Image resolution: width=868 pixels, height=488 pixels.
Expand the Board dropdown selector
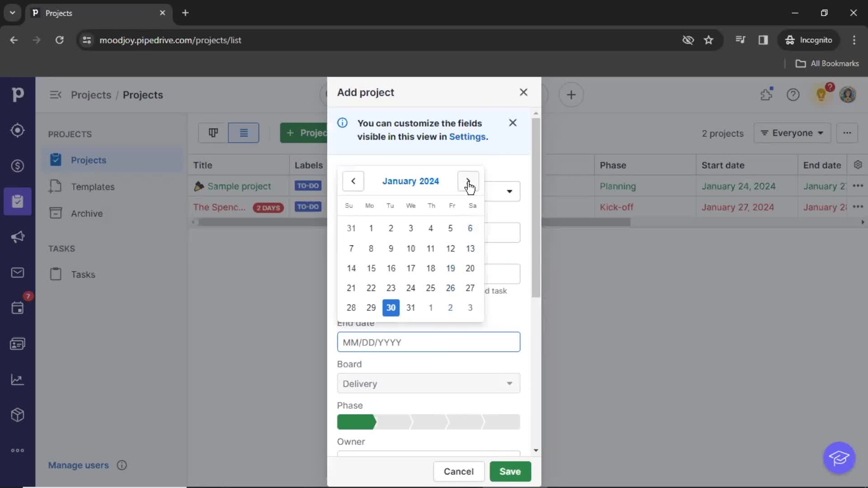coord(509,383)
